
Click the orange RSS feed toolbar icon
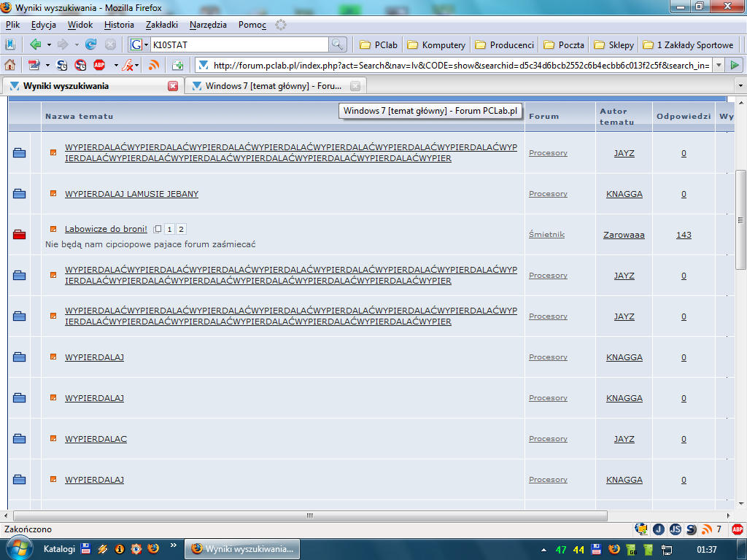click(154, 65)
